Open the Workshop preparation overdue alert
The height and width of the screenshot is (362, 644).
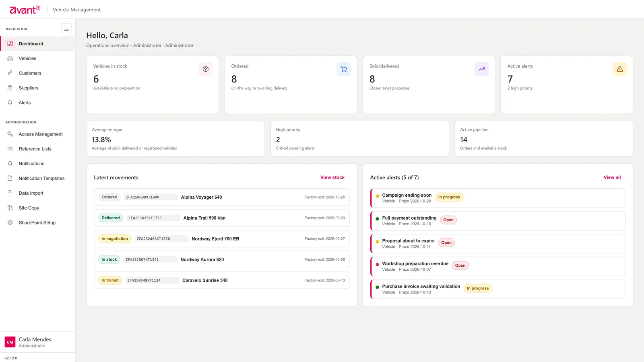pyautogui.click(x=498, y=266)
